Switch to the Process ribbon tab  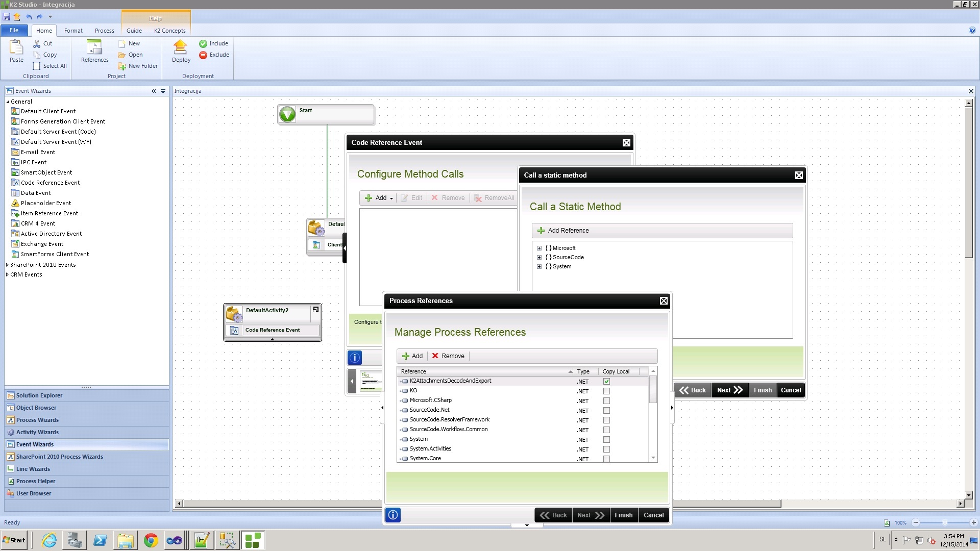click(x=105, y=31)
